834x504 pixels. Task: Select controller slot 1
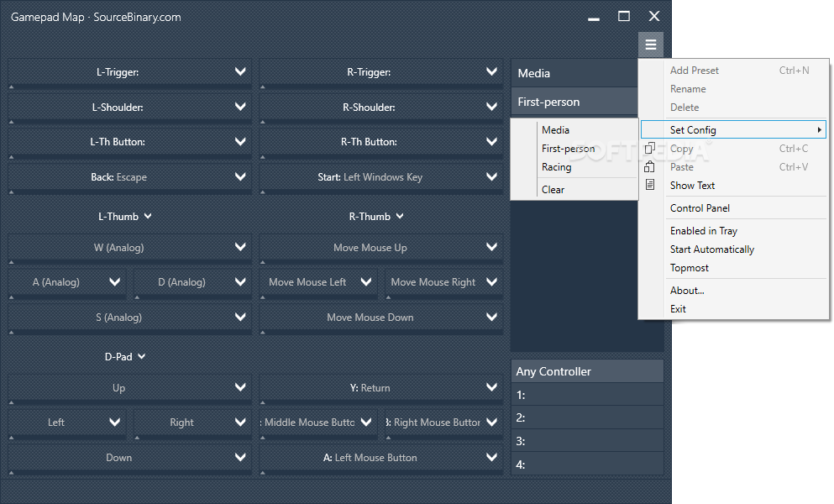pyautogui.click(x=587, y=394)
